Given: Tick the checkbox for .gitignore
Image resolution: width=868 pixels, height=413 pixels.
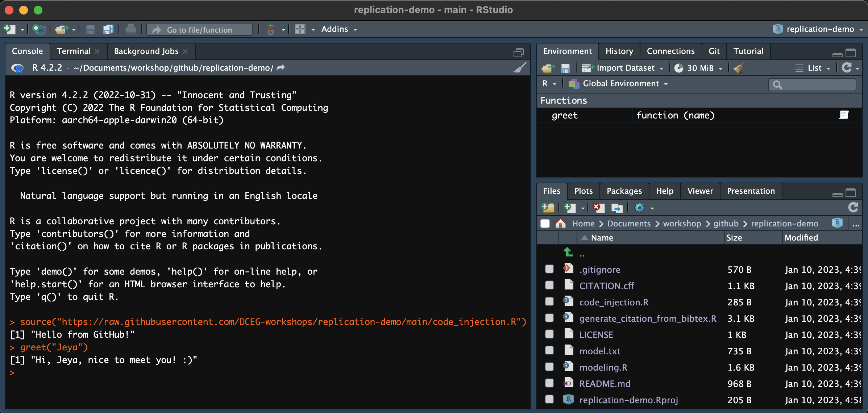Looking at the screenshot, I should click(549, 269).
